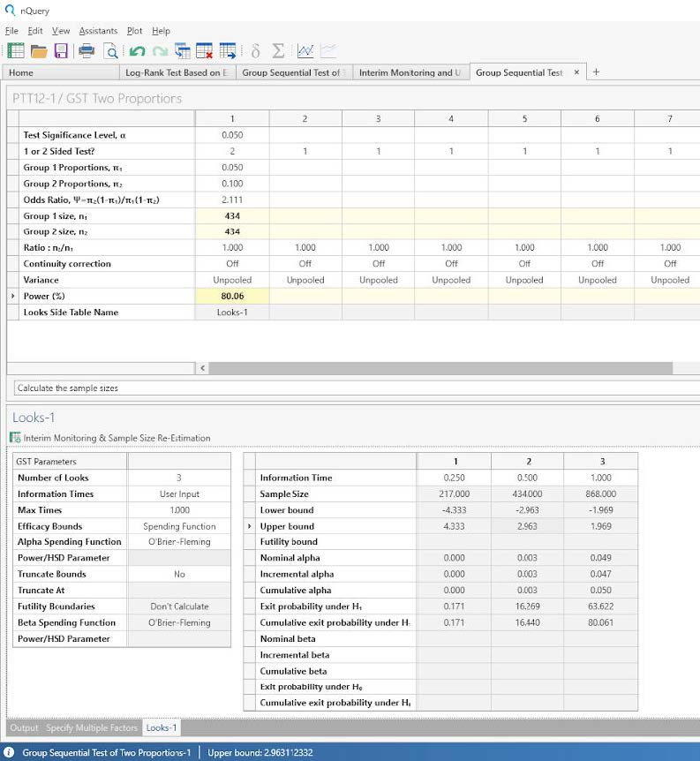Open the Assistants menu
Viewport: 700px width, 761px height.
click(x=98, y=31)
